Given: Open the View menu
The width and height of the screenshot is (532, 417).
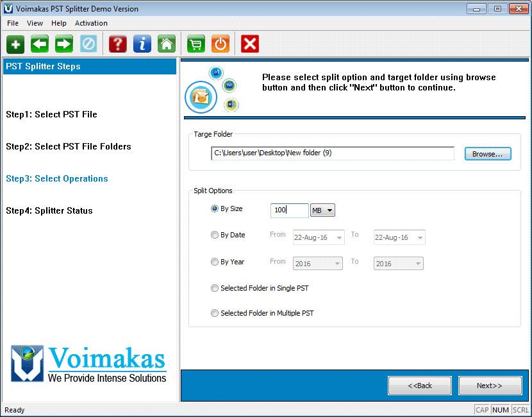Looking at the screenshot, I should [35, 23].
